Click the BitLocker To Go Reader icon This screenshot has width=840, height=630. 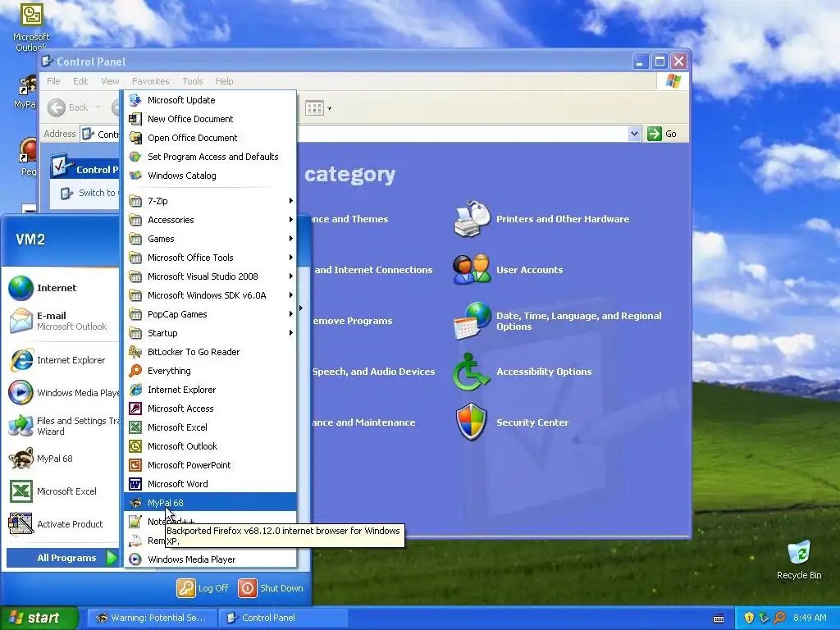(x=135, y=352)
